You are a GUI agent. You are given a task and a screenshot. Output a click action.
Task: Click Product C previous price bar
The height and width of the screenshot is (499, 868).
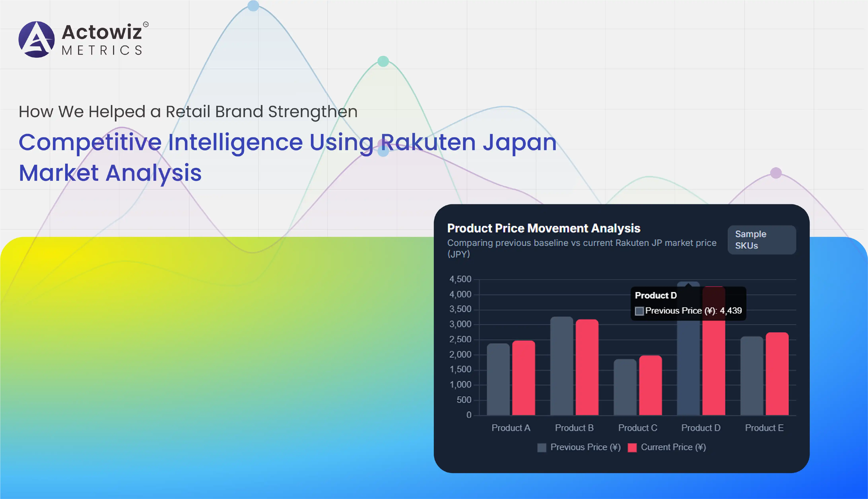pos(625,387)
